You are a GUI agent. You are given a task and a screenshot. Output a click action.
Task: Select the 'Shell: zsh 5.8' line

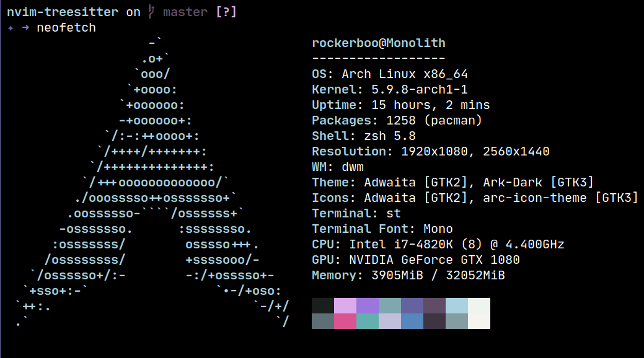click(x=363, y=136)
